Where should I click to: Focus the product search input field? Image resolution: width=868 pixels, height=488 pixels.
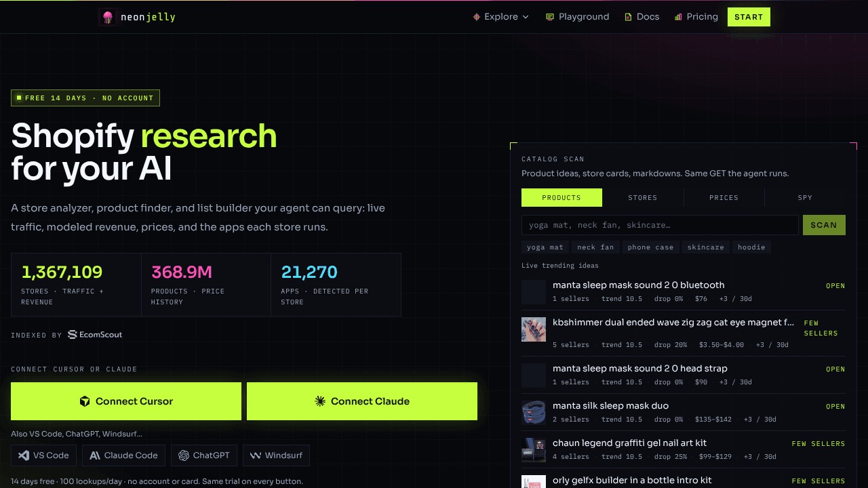(660, 225)
